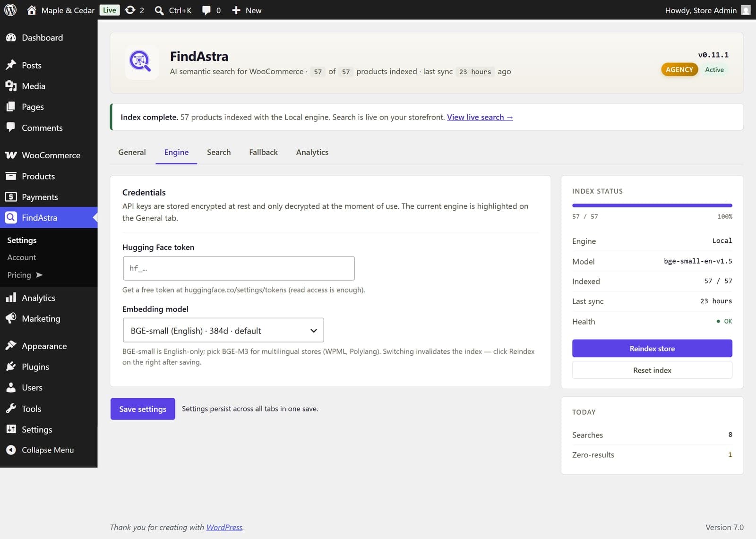Image resolution: width=756 pixels, height=539 pixels.
Task: Click the WooCommerce logo icon
Action: click(11, 155)
